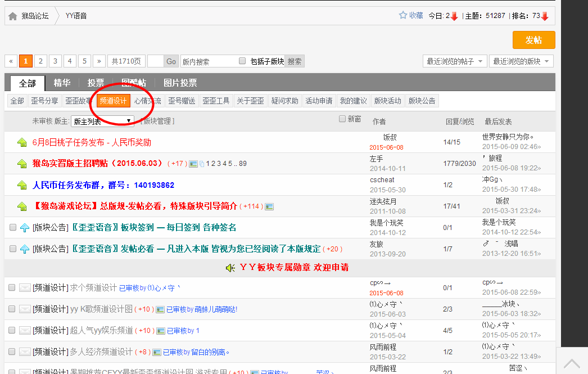Open the 版块管理 link

pyautogui.click(x=157, y=121)
